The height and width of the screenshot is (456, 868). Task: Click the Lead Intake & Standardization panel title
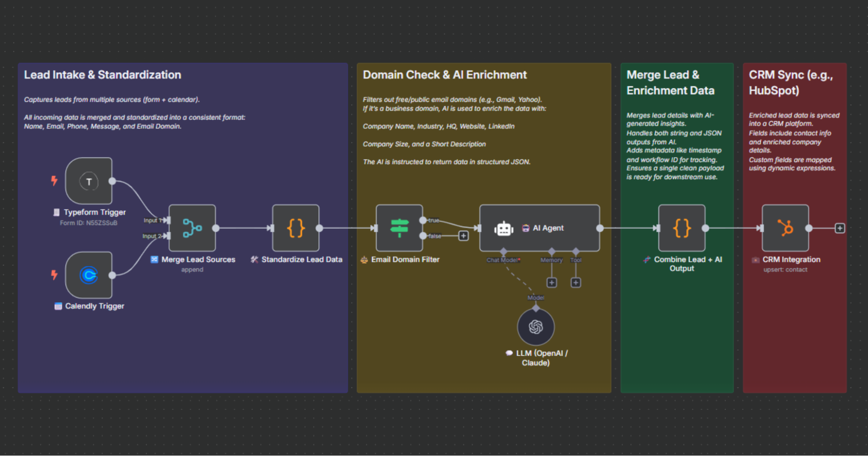tap(102, 74)
